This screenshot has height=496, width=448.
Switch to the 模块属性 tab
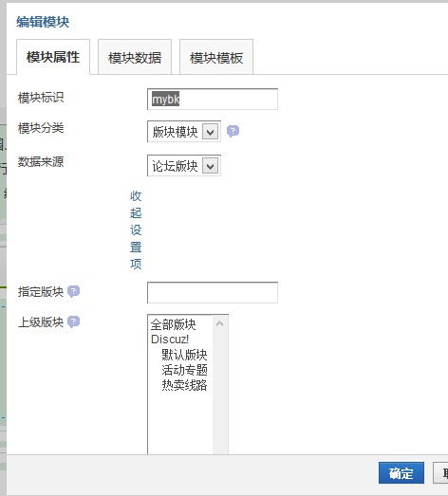point(53,57)
